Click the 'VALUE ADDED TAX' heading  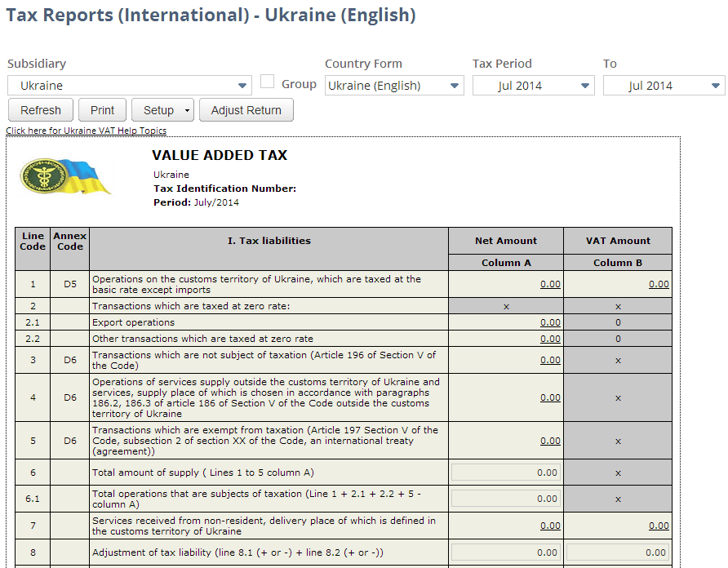[220, 155]
